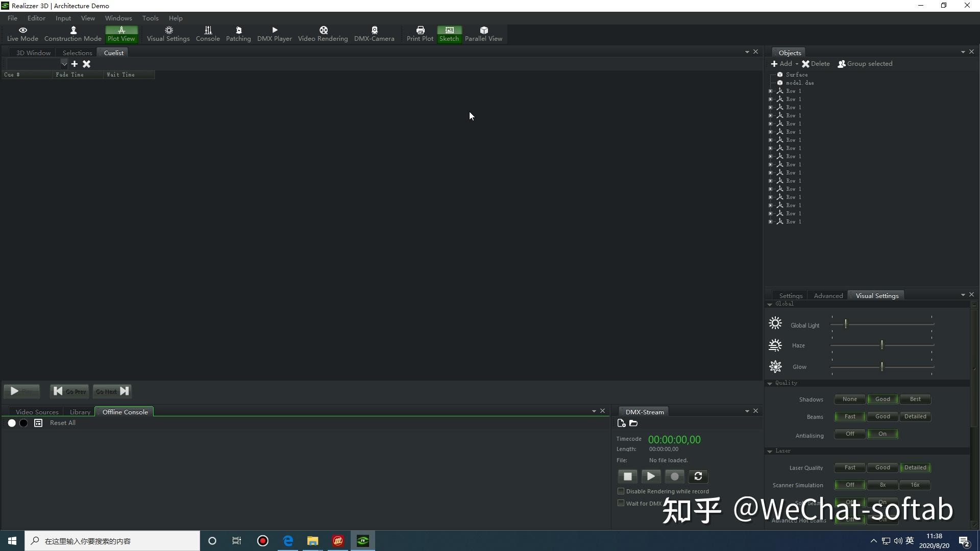Viewport: 980px width, 551px height.
Task: Enter Live Mode
Action: [x=23, y=34]
